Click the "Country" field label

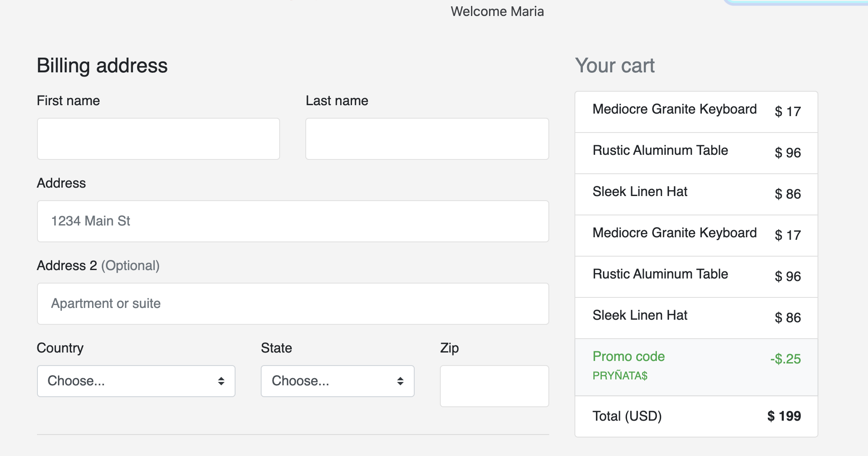60,348
